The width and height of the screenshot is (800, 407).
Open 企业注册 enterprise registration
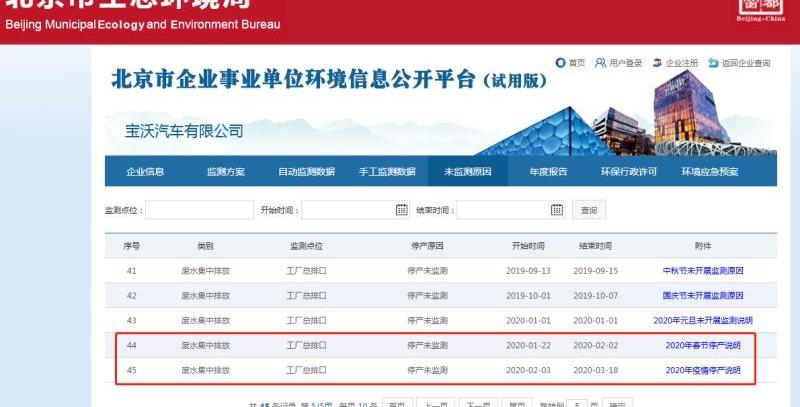coord(675,63)
